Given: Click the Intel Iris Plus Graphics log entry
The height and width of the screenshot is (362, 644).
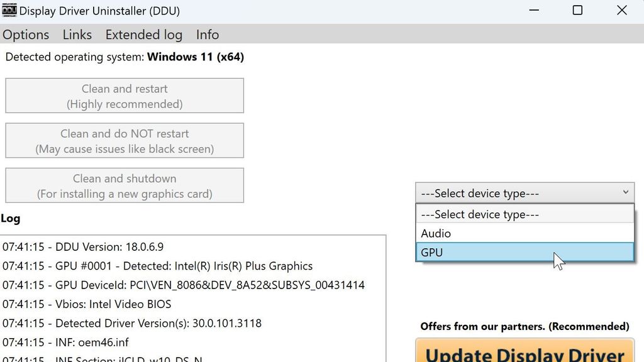Looking at the screenshot, I should [x=157, y=266].
